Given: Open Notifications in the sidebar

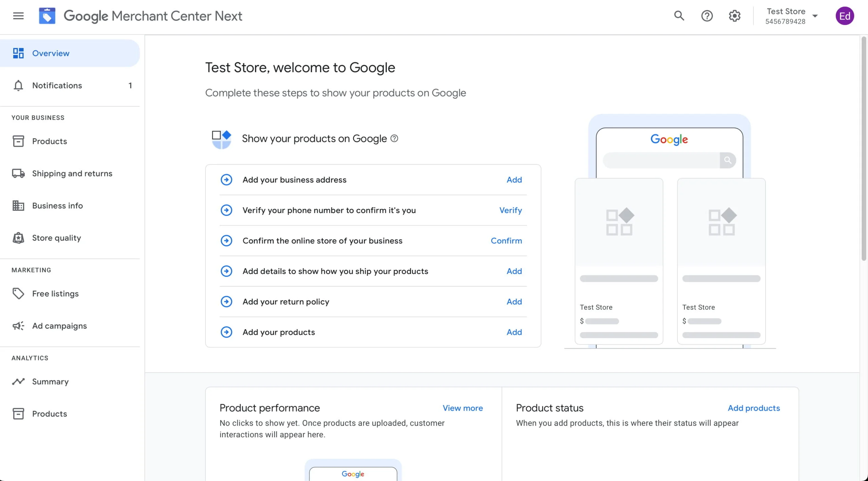Looking at the screenshot, I should pyautogui.click(x=70, y=85).
